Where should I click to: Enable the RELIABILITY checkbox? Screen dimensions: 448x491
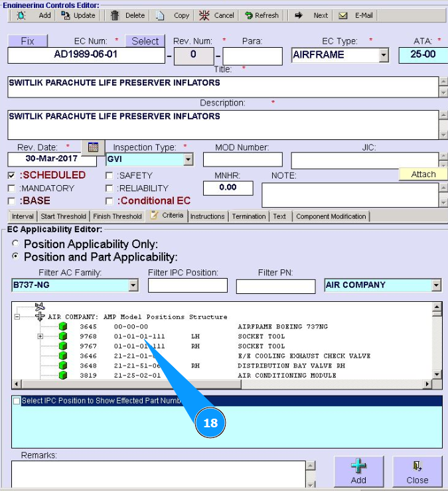pyautogui.click(x=110, y=188)
